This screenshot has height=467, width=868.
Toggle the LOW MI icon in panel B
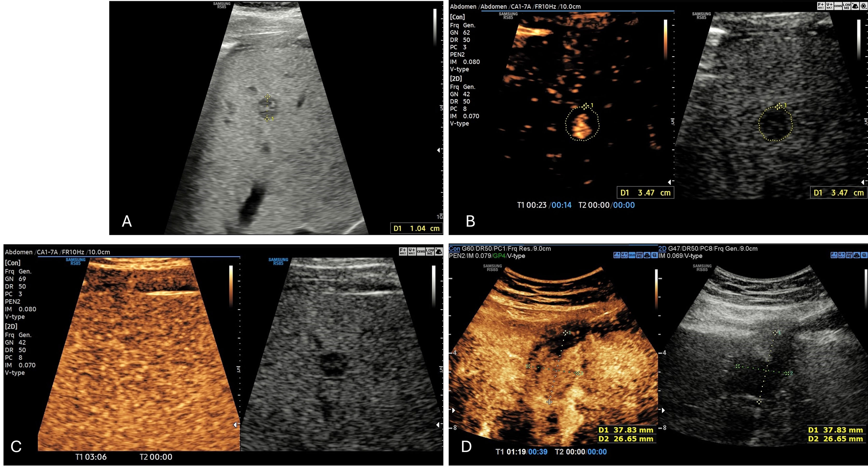846,6
